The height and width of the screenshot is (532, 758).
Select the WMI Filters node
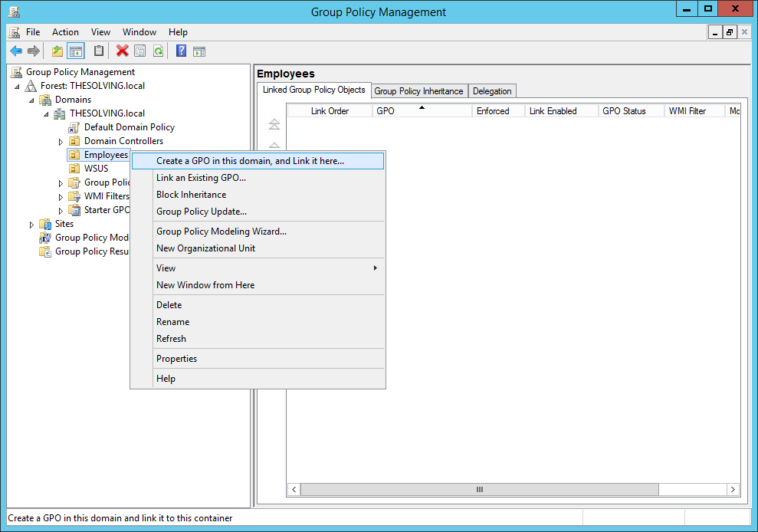pyautogui.click(x=100, y=195)
